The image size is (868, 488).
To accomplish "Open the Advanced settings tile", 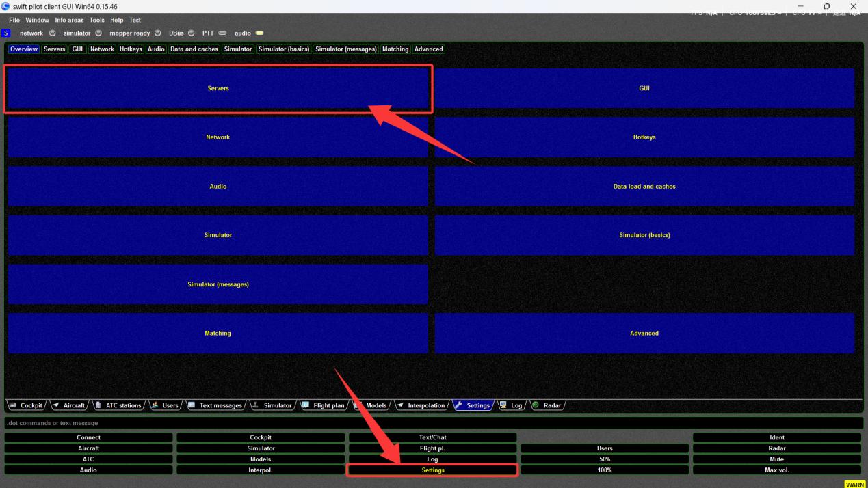I will 644,334.
